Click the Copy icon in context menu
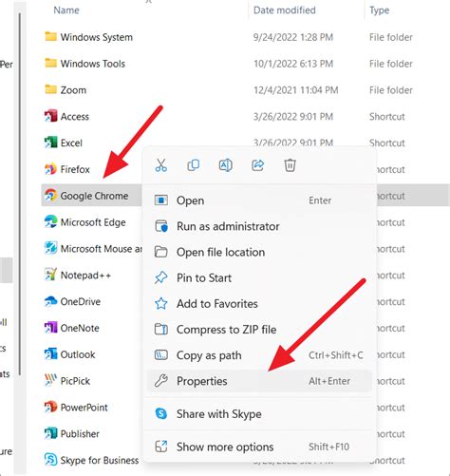This screenshot has width=450, height=476. click(x=194, y=165)
